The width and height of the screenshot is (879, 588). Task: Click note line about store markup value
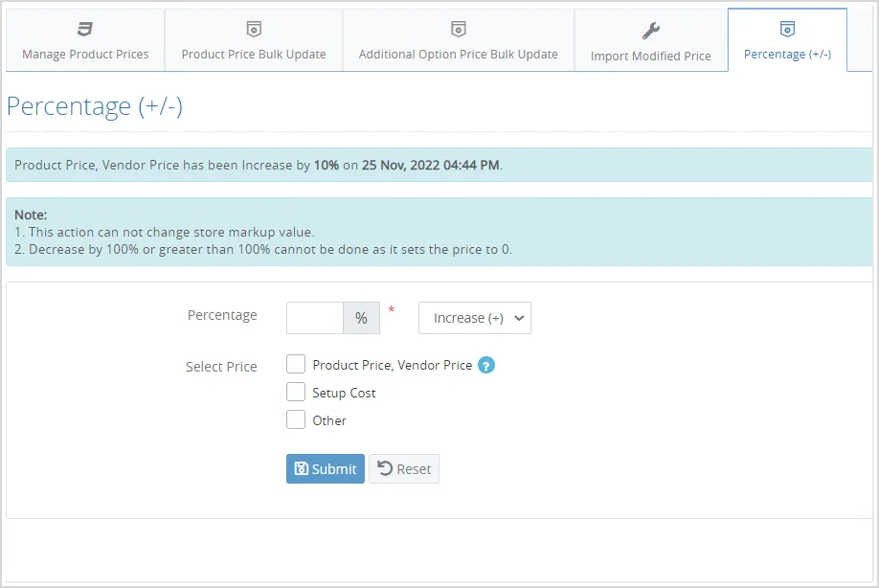click(x=165, y=232)
